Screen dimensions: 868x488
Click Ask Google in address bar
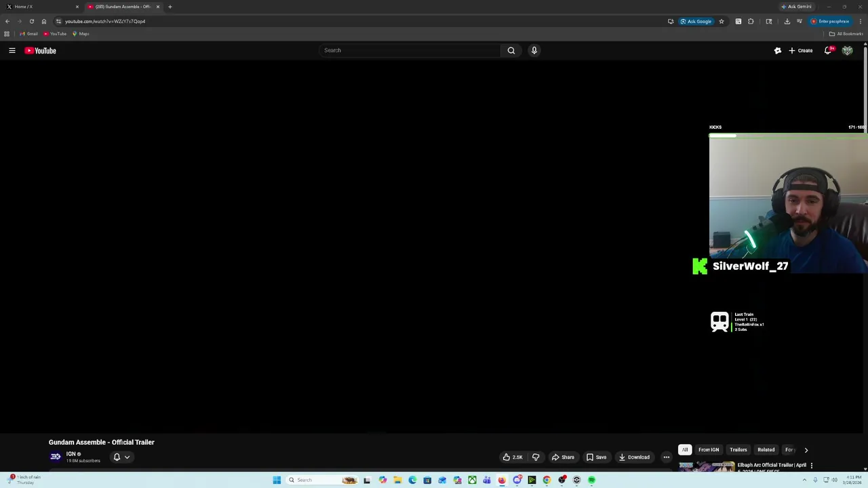(x=696, y=21)
